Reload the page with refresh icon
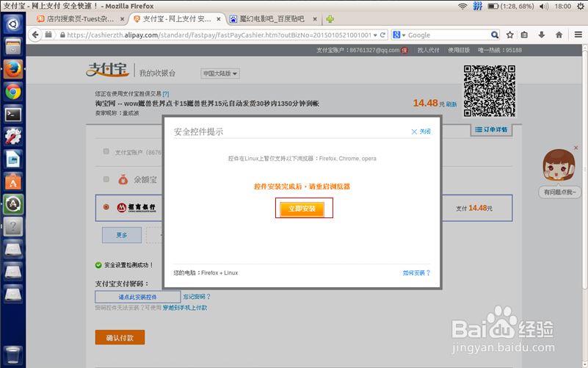588x368 pixels. tap(382, 35)
